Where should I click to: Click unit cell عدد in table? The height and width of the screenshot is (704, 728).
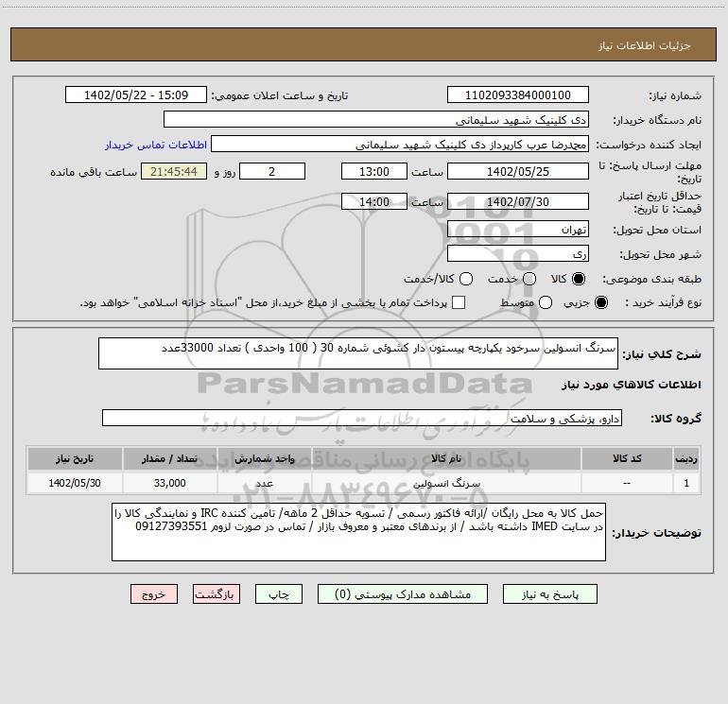[x=264, y=483]
